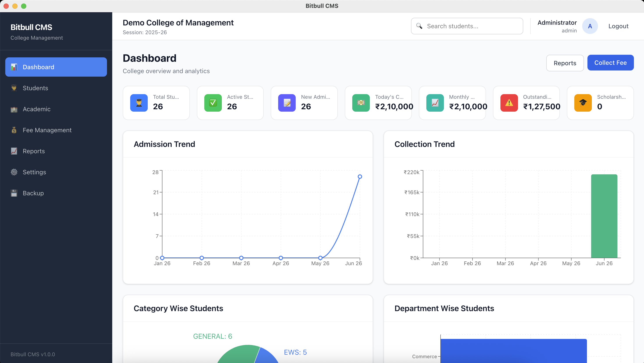Click the 'GENERAL: 6' pie label
The height and width of the screenshot is (363, 644).
(212, 336)
